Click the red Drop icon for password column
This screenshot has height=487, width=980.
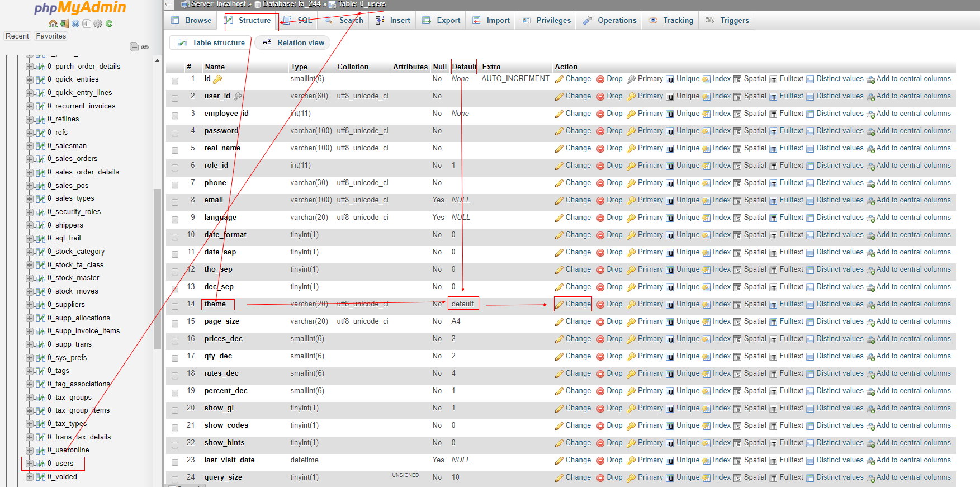pos(600,131)
